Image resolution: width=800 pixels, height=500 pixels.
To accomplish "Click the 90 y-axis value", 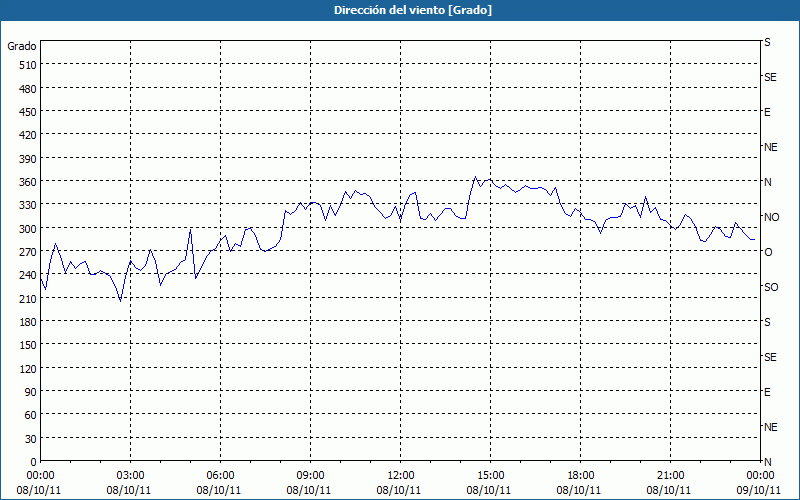I will 31,392.
